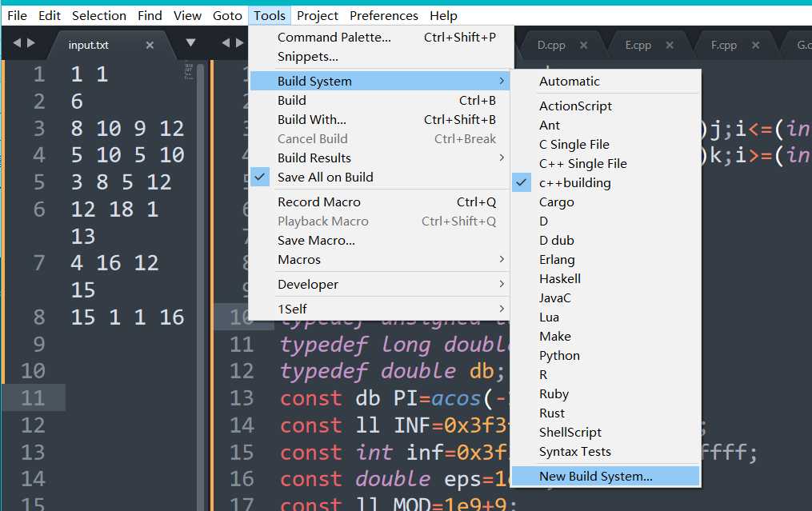Choose Make build system

(606, 337)
